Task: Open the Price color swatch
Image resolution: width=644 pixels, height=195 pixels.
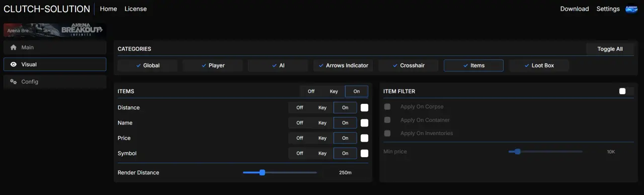Action: [364, 138]
